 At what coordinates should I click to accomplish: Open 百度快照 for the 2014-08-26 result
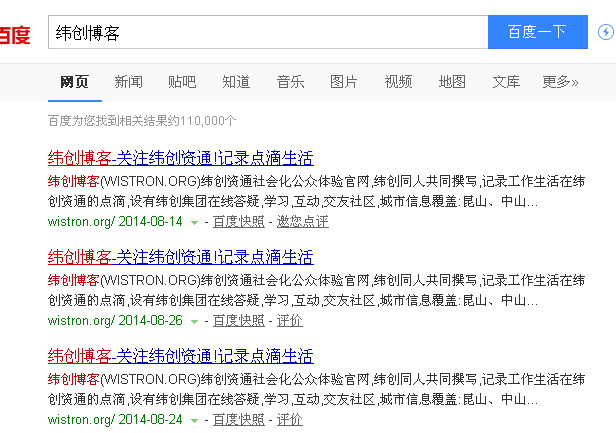(x=239, y=321)
